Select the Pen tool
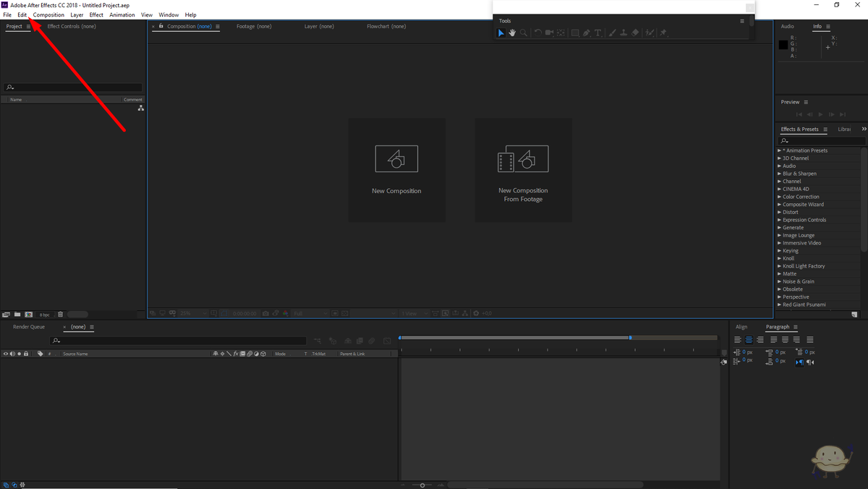The width and height of the screenshot is (868, 489). coord(587,33)
